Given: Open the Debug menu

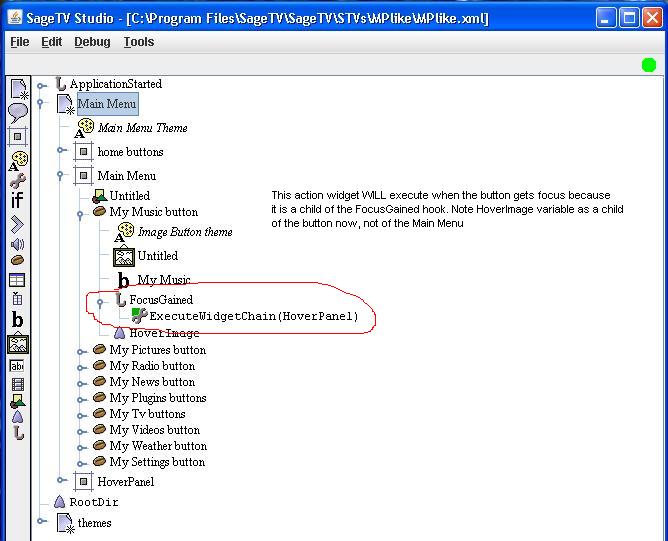Looking at the screenshot, I should pos(92,42).
